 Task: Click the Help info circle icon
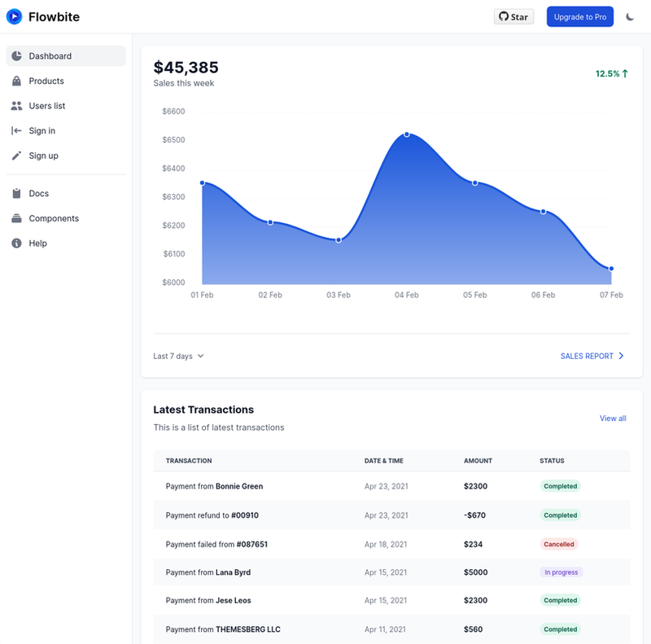16,243
